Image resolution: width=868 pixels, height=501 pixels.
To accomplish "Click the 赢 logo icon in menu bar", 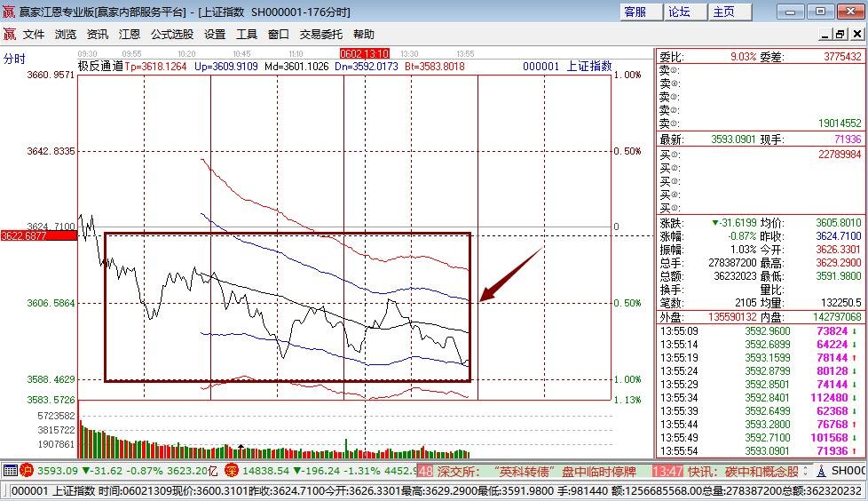I will (x=10, y=35).
